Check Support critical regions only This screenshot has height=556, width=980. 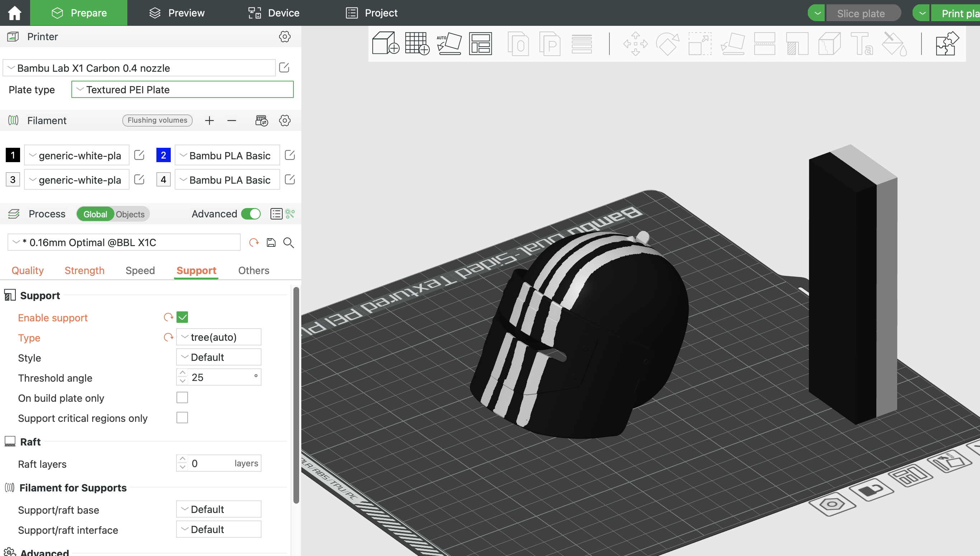(182, 418)
